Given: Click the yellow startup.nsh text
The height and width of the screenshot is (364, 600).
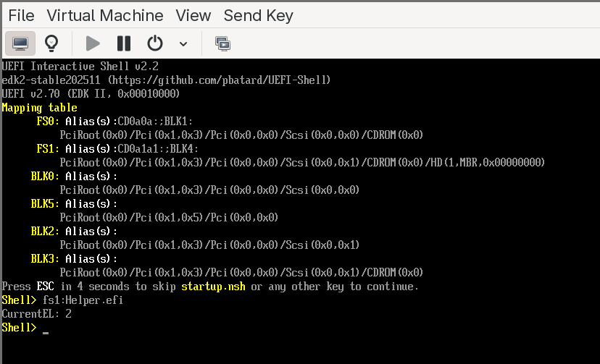Looking at the screenshot, I should click(x=213, y=287).
